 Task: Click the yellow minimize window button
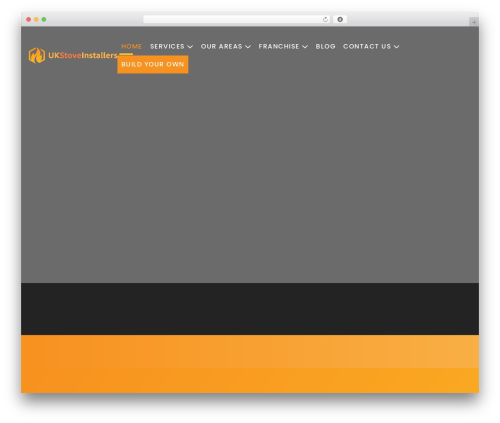pyautogui.click(x=36, y=20)
